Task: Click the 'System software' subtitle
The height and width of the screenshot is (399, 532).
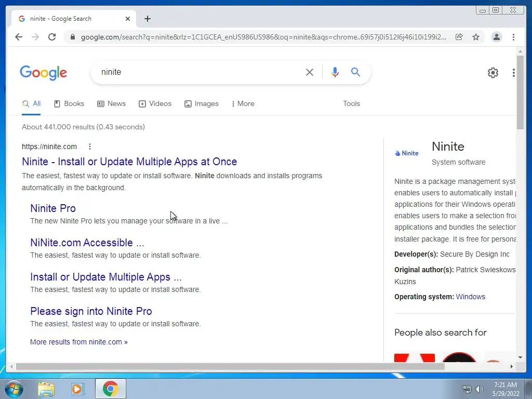Action: click(458, 162)
